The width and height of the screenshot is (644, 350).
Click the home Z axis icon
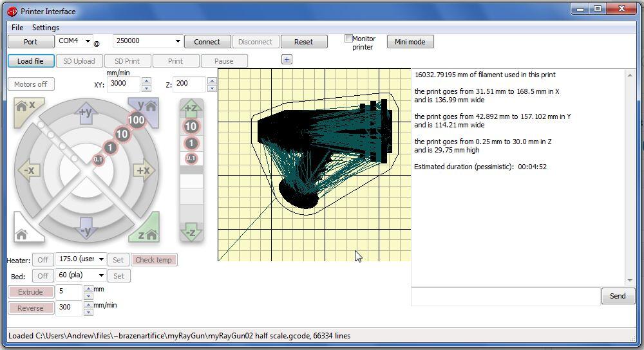[x=146, y=231]
